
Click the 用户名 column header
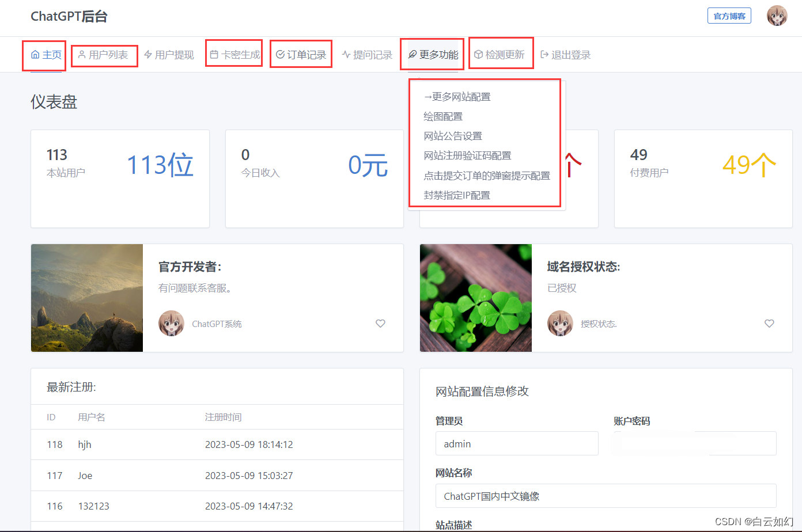92,417
